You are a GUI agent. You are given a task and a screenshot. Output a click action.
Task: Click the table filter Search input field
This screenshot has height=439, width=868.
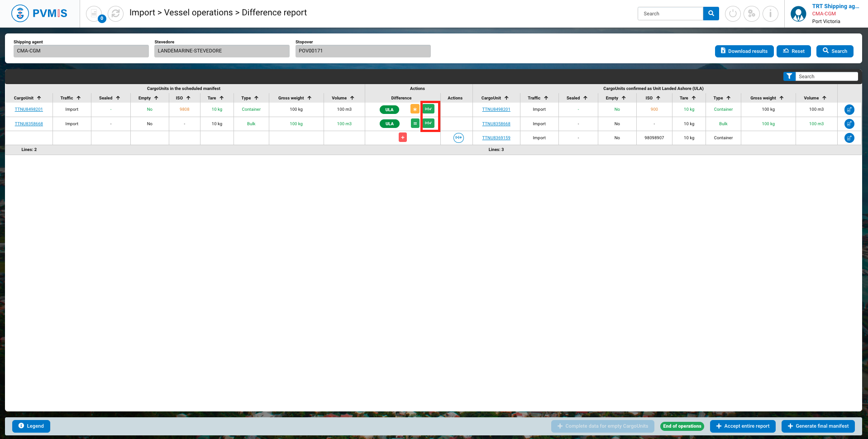pos(826,76)
